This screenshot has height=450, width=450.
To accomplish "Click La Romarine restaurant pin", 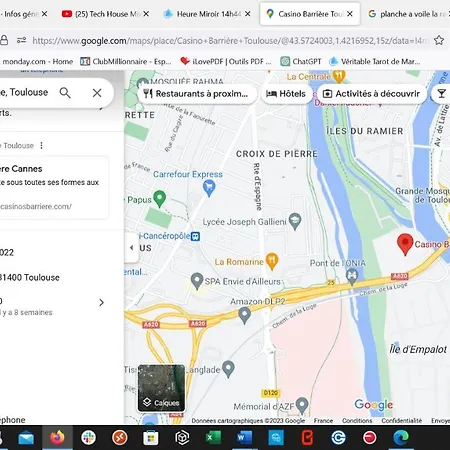I will 272,261.
